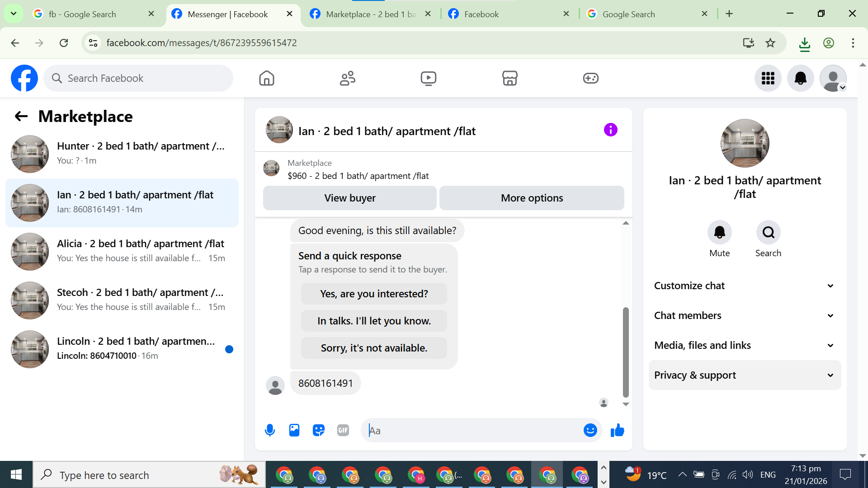Expand Media, files and links section
Screen dimensions: 868x488
point(745,345)
